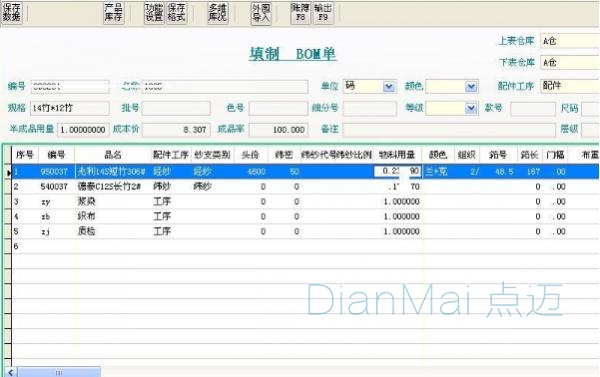The width and height of the screenshot is (600, 377).
Task: Open the 颜色 dropdown arrow in the form
Action: tap(471, 86)
